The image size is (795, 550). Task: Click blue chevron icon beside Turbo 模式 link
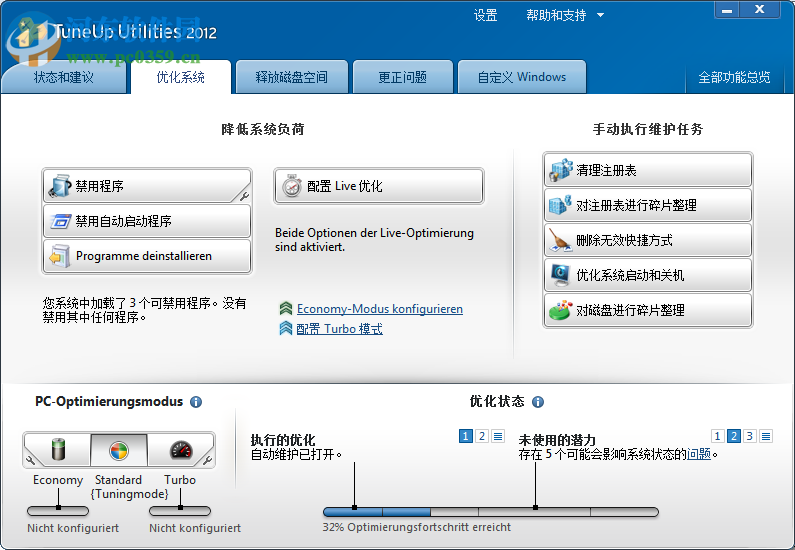point(286,328)
